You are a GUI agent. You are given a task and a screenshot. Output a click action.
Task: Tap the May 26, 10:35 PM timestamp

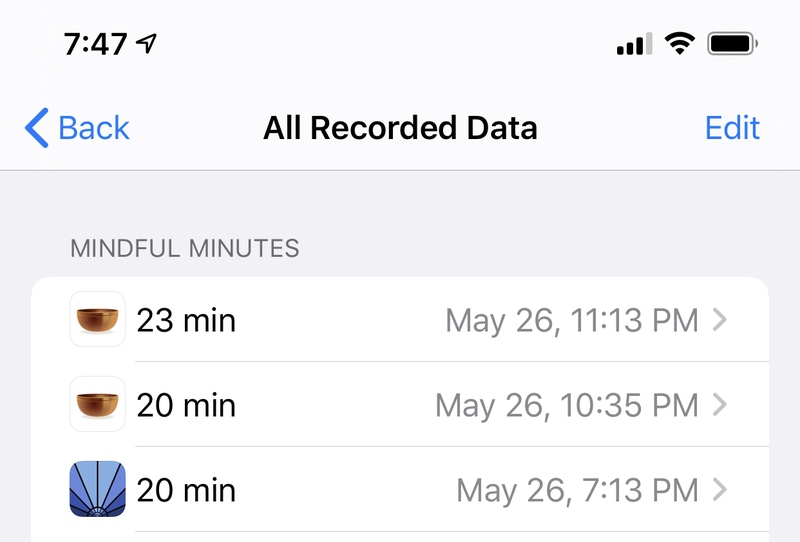pyautogui.click(x=567, y=406)
